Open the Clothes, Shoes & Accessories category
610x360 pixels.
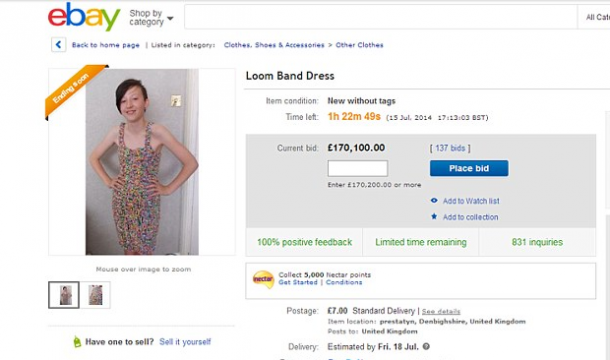coord(274,45)
